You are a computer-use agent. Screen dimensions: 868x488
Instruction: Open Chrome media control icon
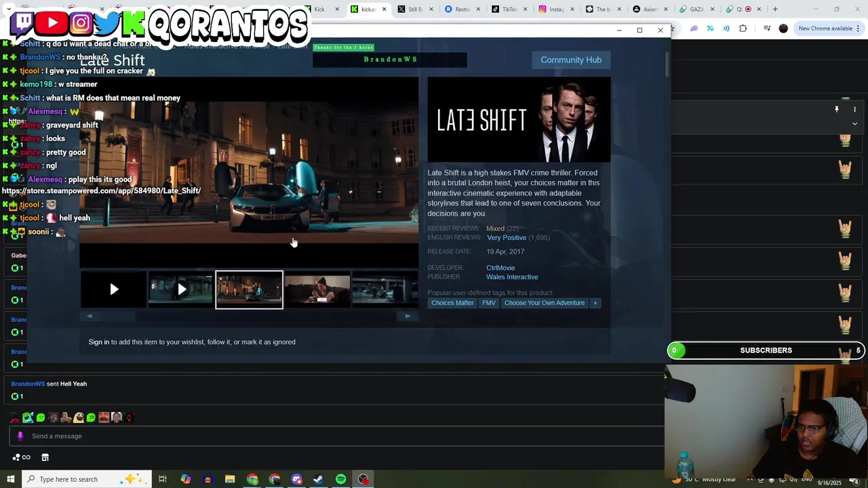coord(767,28)
